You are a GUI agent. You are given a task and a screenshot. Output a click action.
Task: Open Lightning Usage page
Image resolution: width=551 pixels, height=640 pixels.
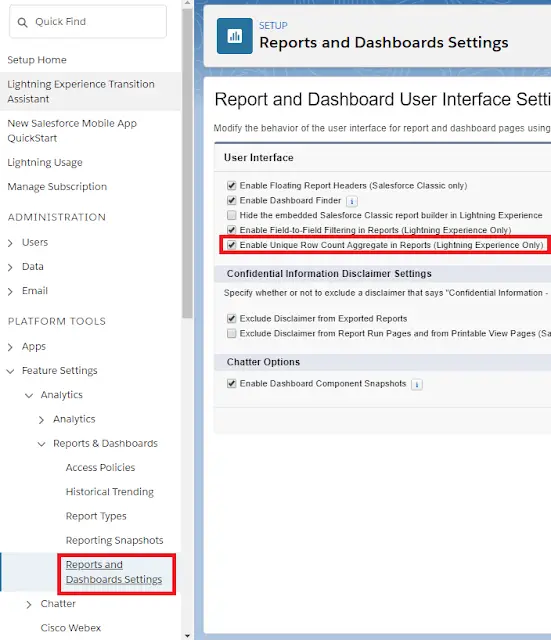(45, 162)
